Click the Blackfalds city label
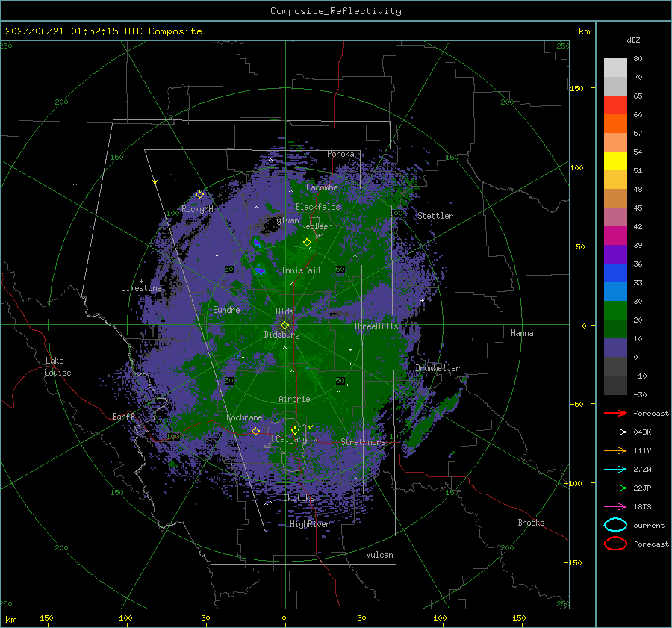 [317, 207]
